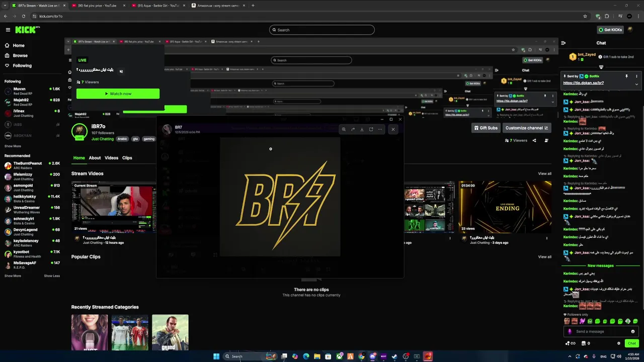Viewport: 644px width, 362px height.
Task: Jump to New messages in chat
Action: click(x=601, y=265)
